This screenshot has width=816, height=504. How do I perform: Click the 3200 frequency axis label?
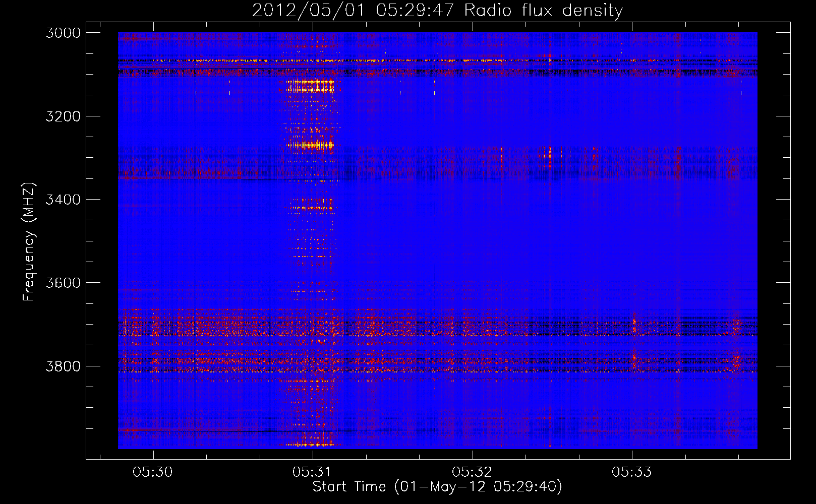point(63,116)
